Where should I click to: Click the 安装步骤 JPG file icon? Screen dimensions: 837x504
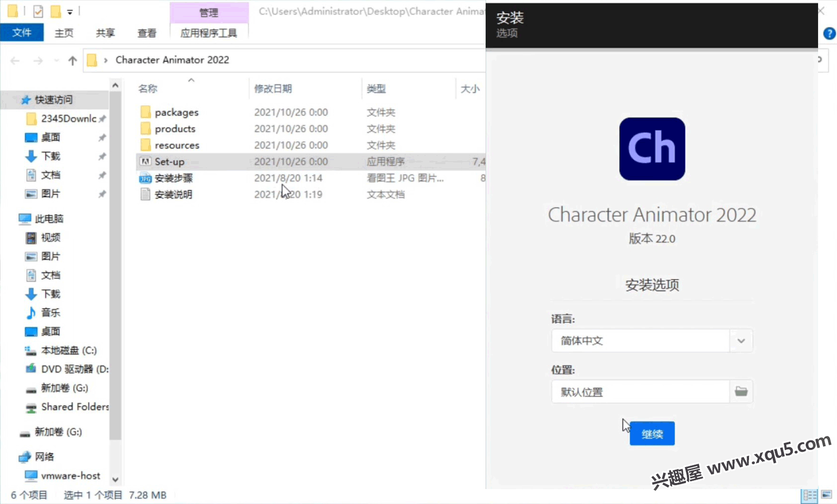point(145,178)
